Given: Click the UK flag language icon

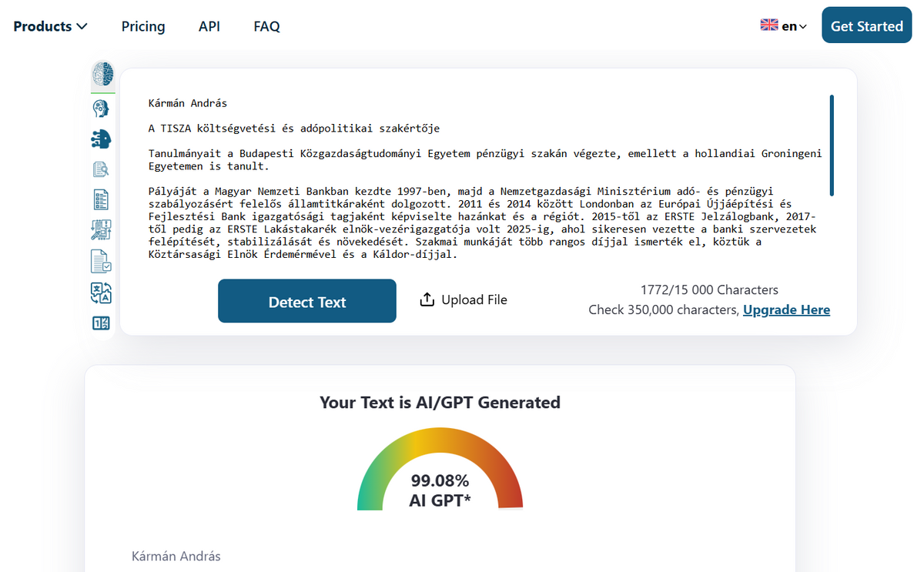Looking at the screenshot, I should 768,25.
